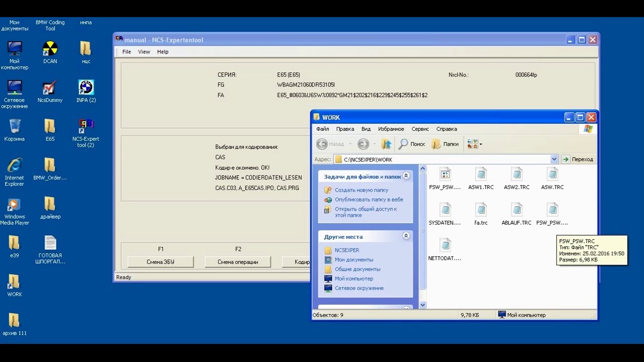Open BMW Coding Tool desktop icon
The height and width of the screenshot is (362, 644).
tap(50, 25)
